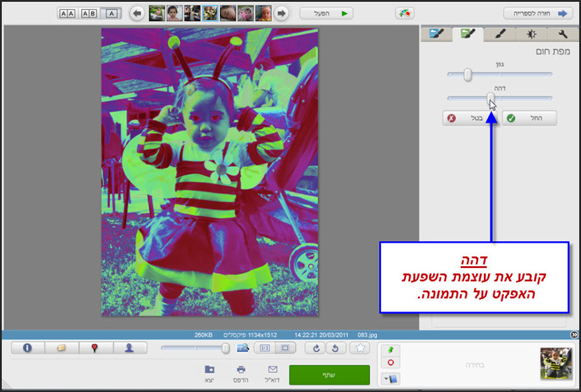Click the green שתף share button
The height and width of the screenshot is (392, 581).
329,374
